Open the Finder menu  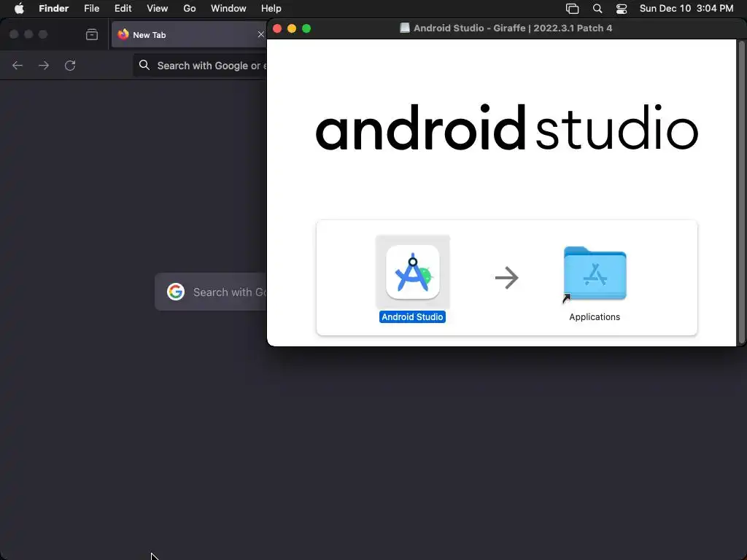54,9
